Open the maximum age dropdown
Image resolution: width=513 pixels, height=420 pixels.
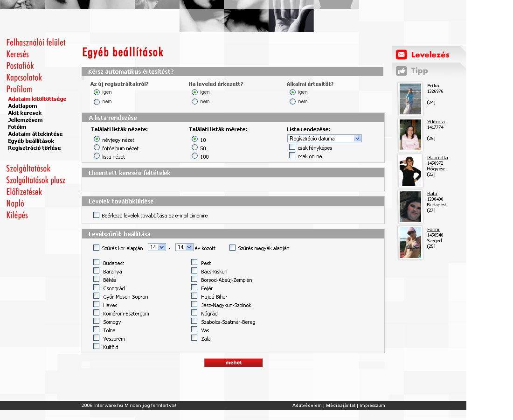click(185, 247)
